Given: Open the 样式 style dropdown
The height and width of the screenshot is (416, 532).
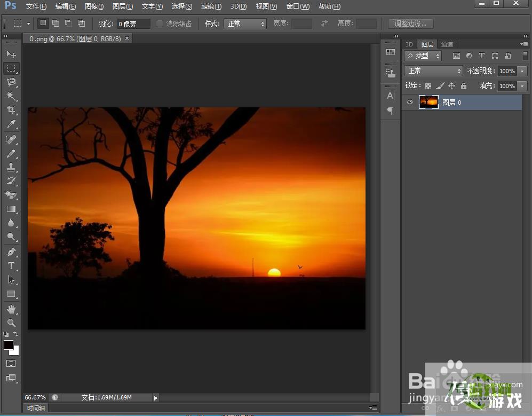Looking at the screenshot, I should pos(245,24).
